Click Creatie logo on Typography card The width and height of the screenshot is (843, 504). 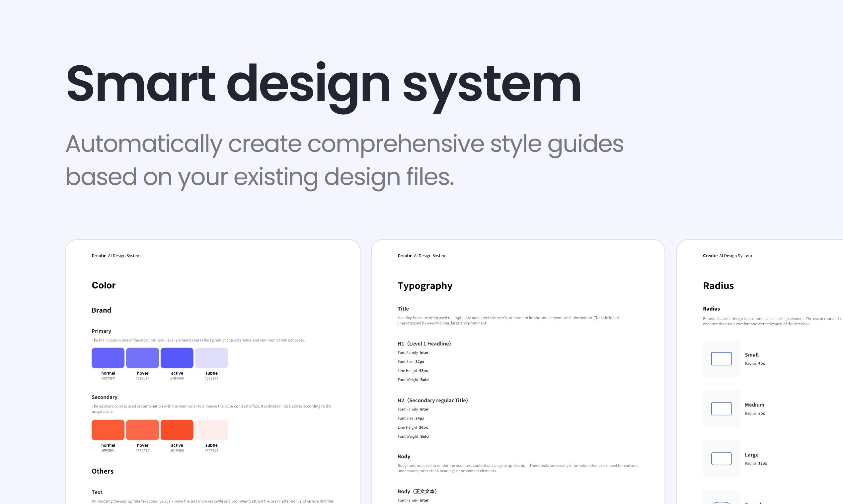(x=405, y=256)
